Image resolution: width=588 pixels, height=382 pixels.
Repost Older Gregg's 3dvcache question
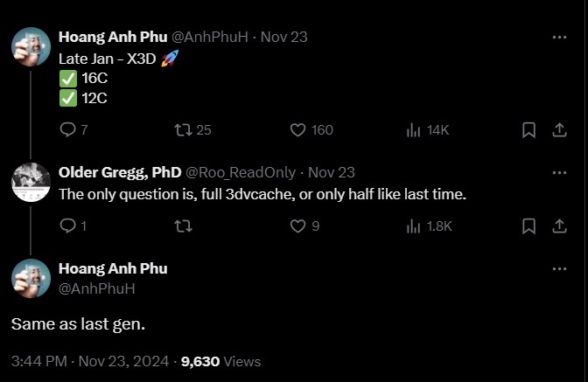pyautogui.click(x=184, y=226)
